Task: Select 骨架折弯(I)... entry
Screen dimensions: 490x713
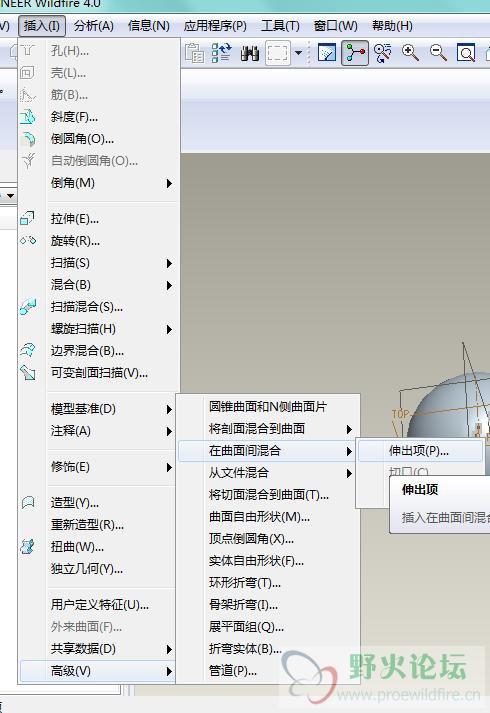Action: point(268,605)
